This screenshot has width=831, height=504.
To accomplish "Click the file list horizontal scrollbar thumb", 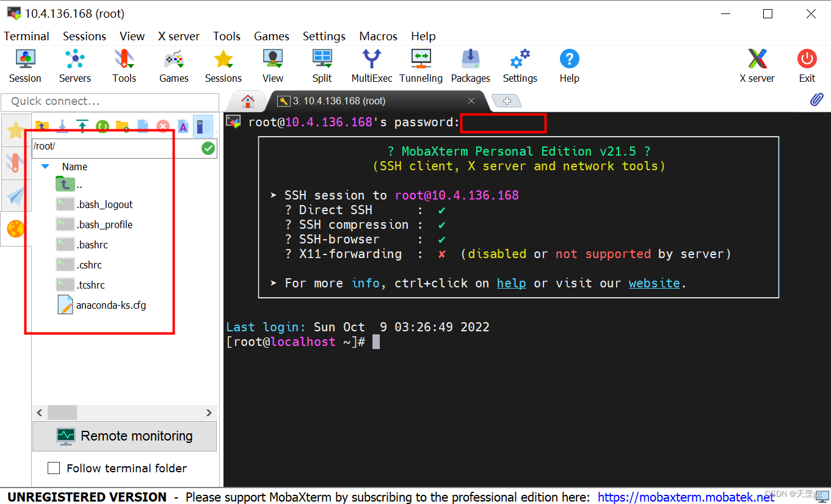I will 62,412.
